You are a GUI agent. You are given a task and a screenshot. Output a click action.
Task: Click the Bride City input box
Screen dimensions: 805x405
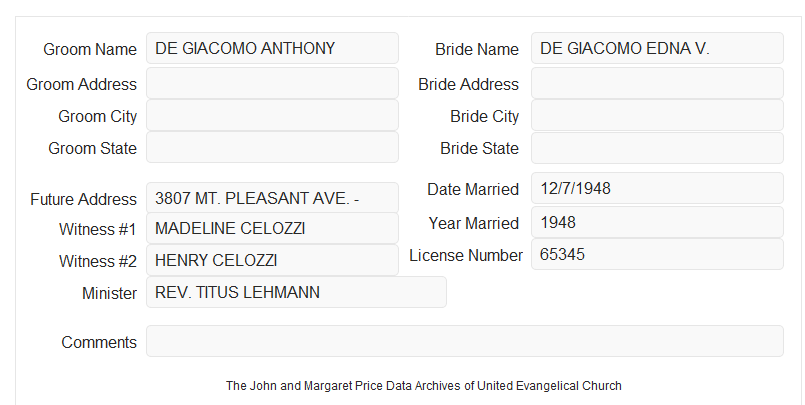657,115
